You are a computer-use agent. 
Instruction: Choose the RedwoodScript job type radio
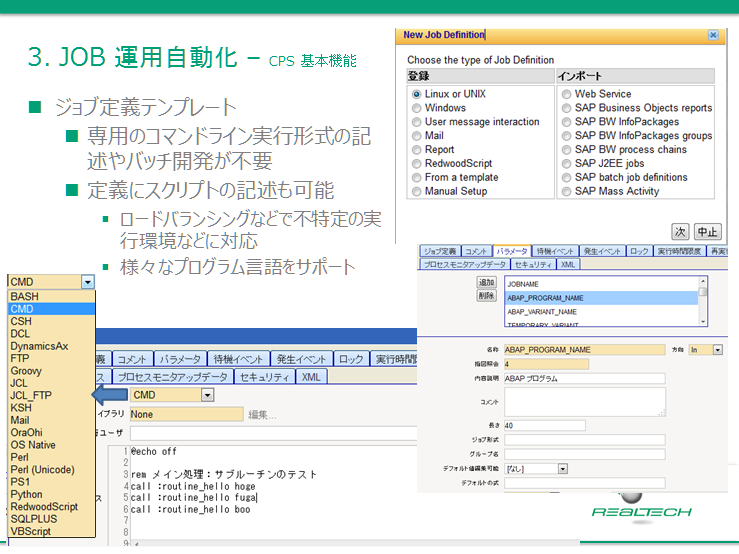pos(417,164)
